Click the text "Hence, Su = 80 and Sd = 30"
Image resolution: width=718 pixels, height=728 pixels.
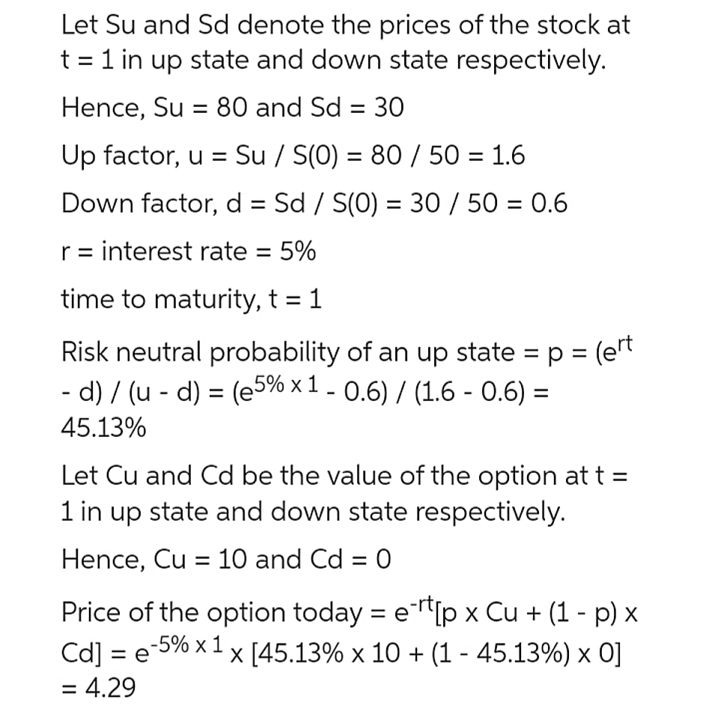(x=232, y=108)
